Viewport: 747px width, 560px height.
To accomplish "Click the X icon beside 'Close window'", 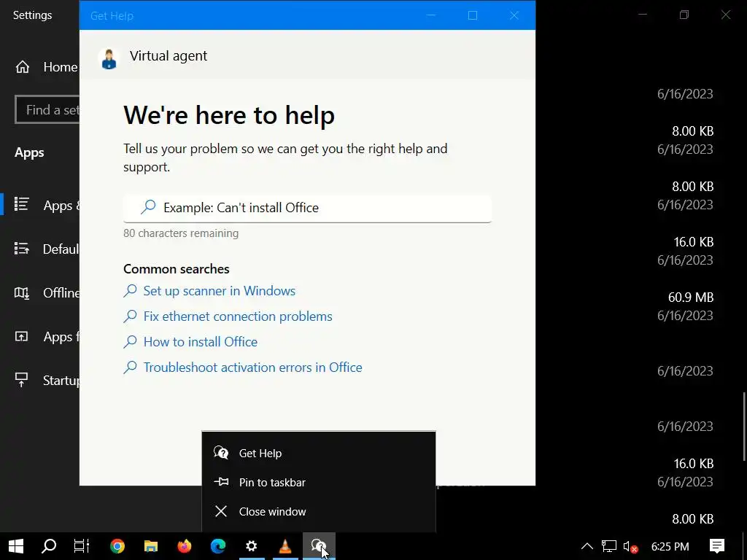I will pos(221,511).
